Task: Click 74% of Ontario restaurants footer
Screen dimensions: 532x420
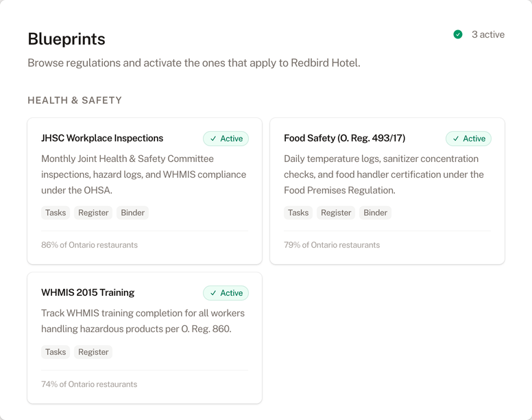Action: coord(89,384)
